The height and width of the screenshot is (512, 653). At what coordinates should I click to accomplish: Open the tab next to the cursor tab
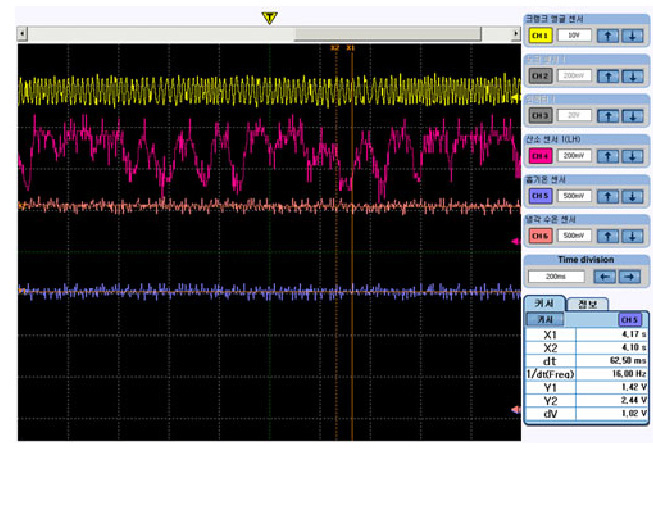point(588,305)
